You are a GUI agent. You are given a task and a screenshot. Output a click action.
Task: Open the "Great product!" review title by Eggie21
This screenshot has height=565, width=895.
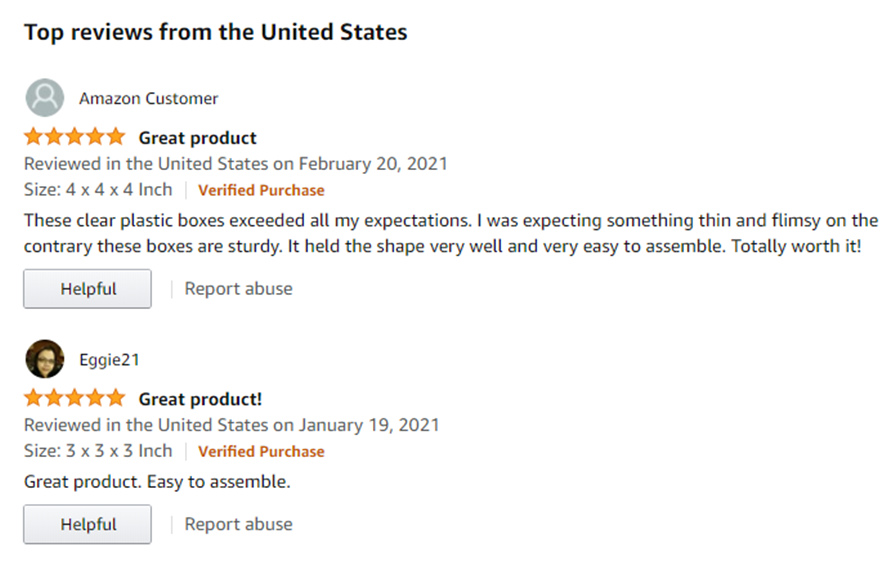200,399
